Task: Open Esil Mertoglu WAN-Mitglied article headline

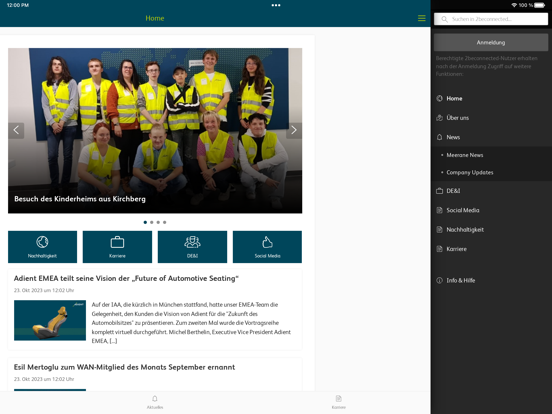Action: (124, 367)
